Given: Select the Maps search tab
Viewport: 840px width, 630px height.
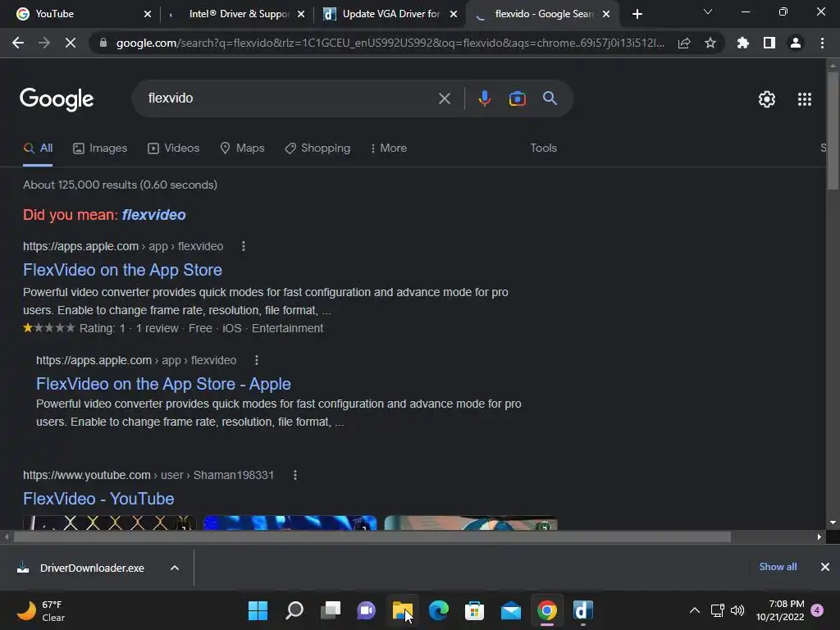Looking at the screenshot, I should 242,148.
